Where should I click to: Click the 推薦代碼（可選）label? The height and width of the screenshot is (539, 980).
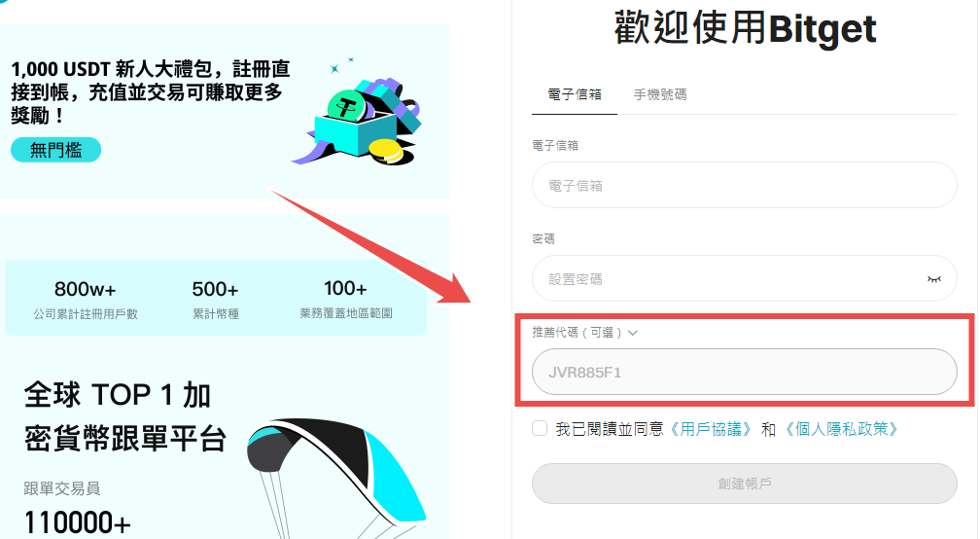[x=577, y=333]
